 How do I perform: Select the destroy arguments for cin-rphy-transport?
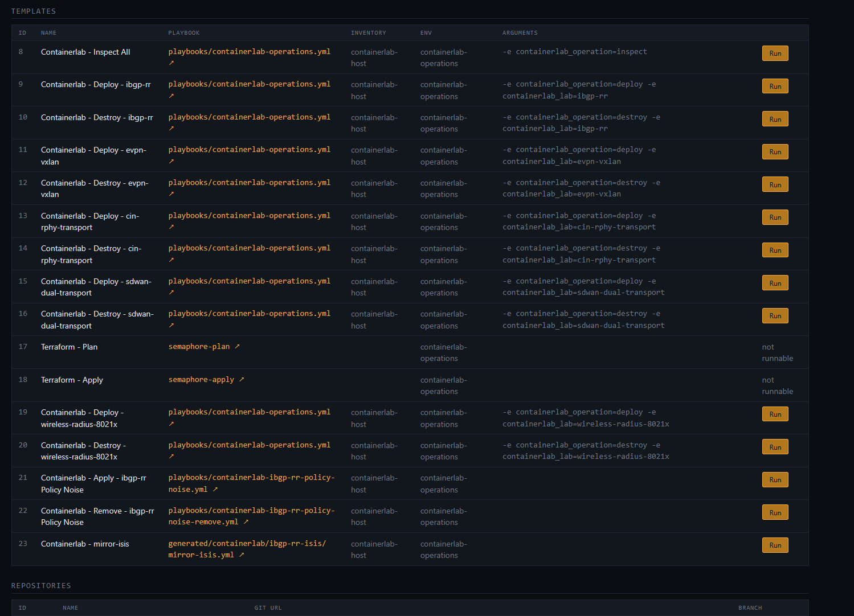(582, 254)
